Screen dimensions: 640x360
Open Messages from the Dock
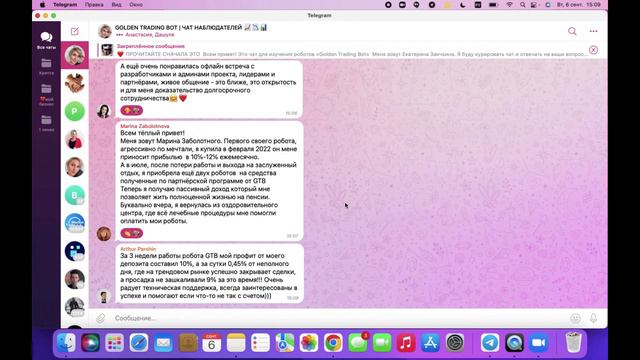point(358,342)
